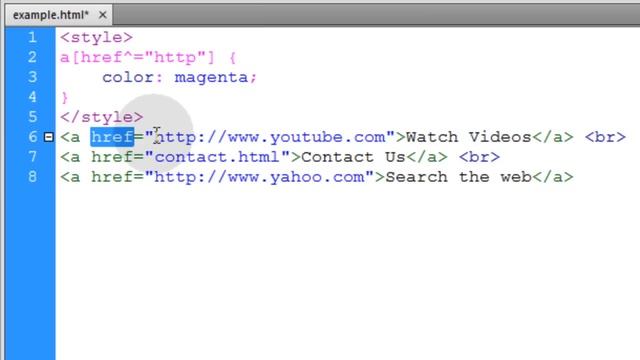Click the closing brace on line 4
Image resolution: width=640 pixels, height=360 pixels.
click(65, 97)
